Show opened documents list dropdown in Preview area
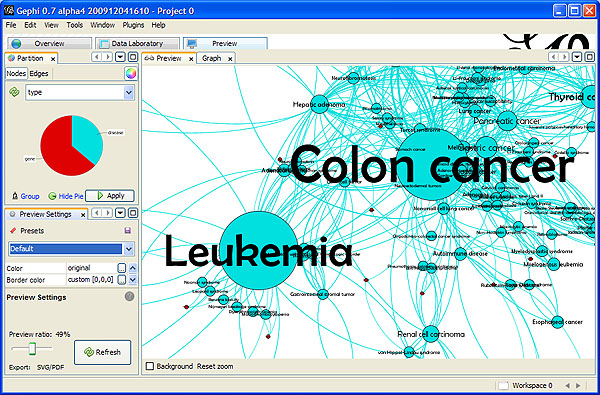Viewport: 600px width, 395px height. (x=577, y=57)
